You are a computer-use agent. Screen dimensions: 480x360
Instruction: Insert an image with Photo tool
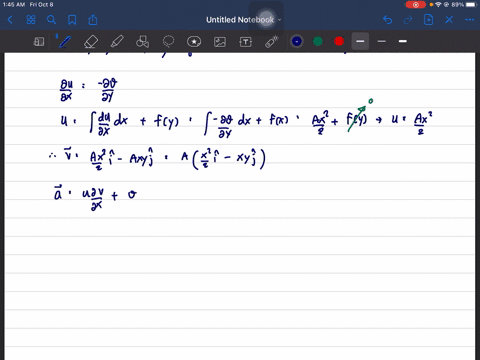220,42
